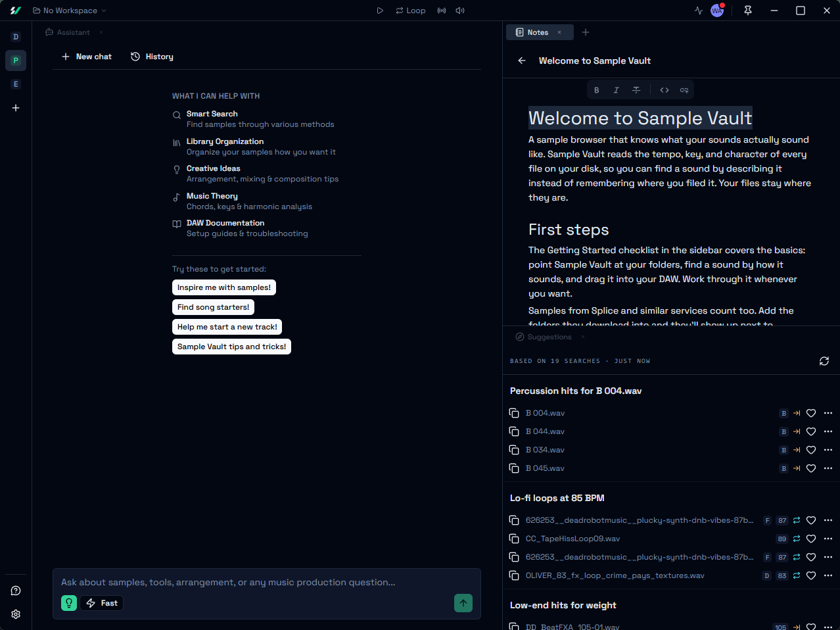
Task: Click the 'Welcome to Sample Vault' note heading
Action: 640,118
